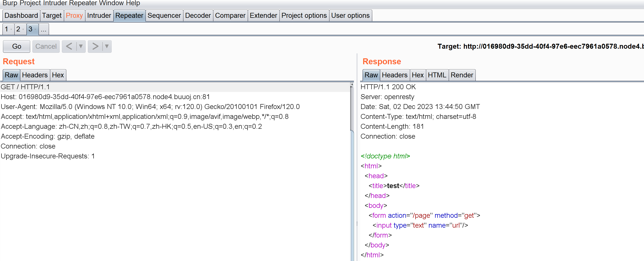This screenshot has width=644, height=261.
Task: Click the Accept-Encoding header line
Action: pyautogui.click(x=48, y=136)
